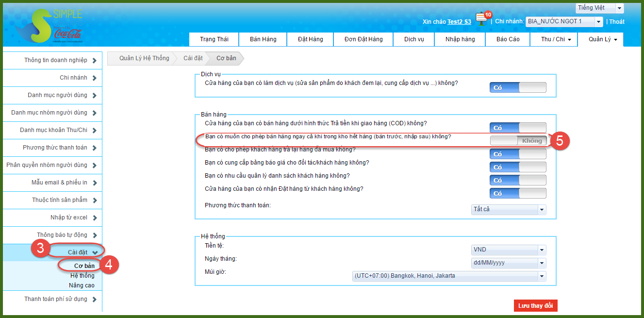Enable selling when out of stock toggle
The width and height of the screenshot is (644, 318).
click(x=518, y=141)
